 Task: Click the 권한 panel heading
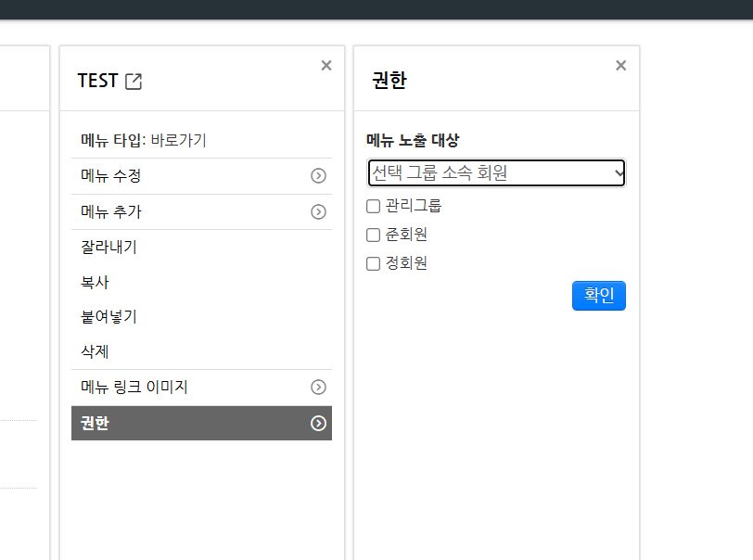(389, 81)
